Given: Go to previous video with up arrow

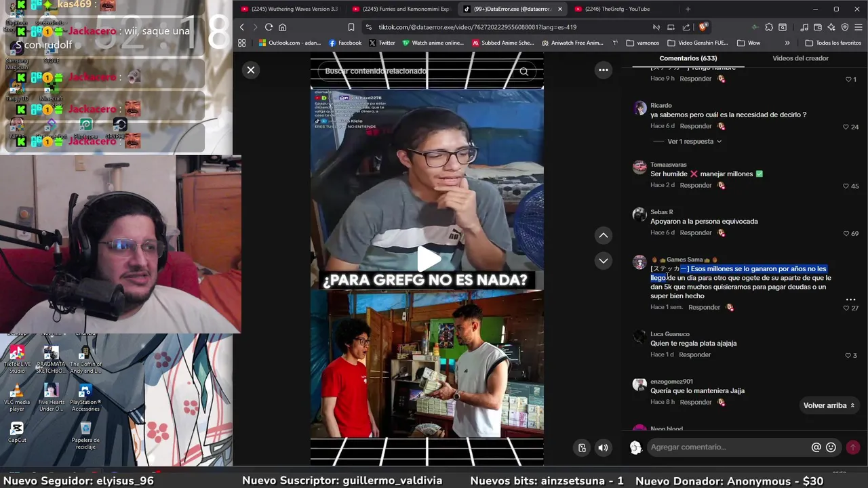Looking at the screenshot, I should click(x=603, y=235).
